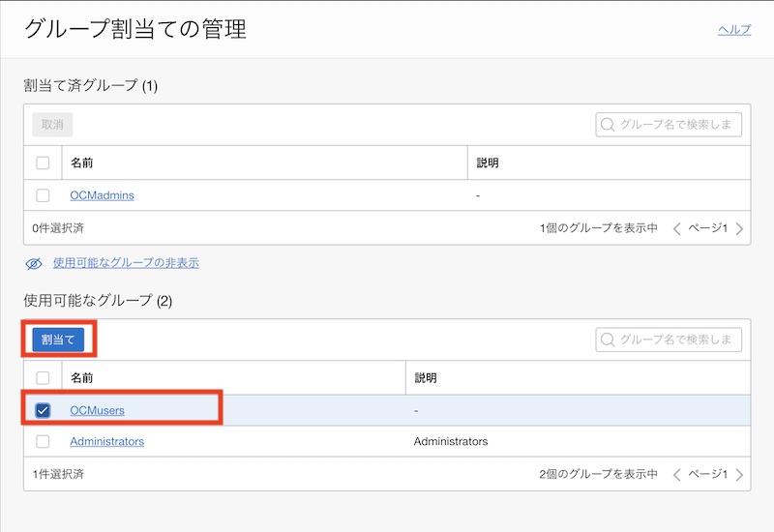The width and height of the screenshot is (774, 532).
Task: Open the Administrators group link
Action: [106, 441]
